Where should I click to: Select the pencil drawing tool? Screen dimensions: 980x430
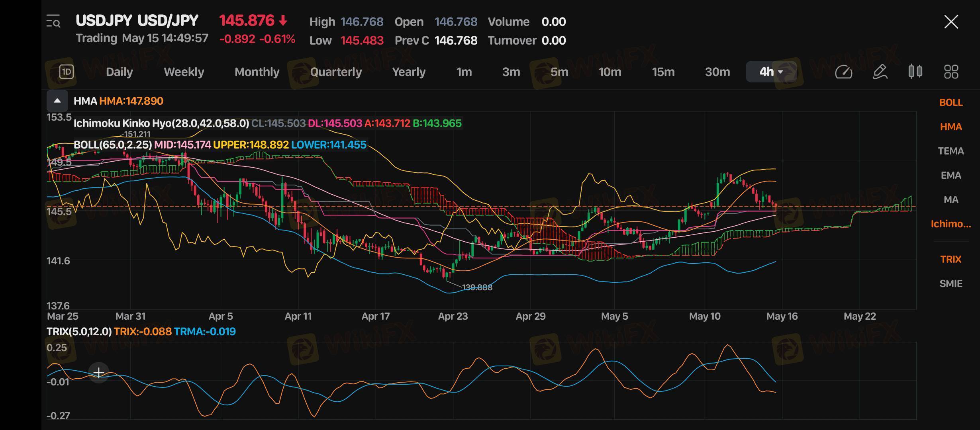tap(880, 72)
